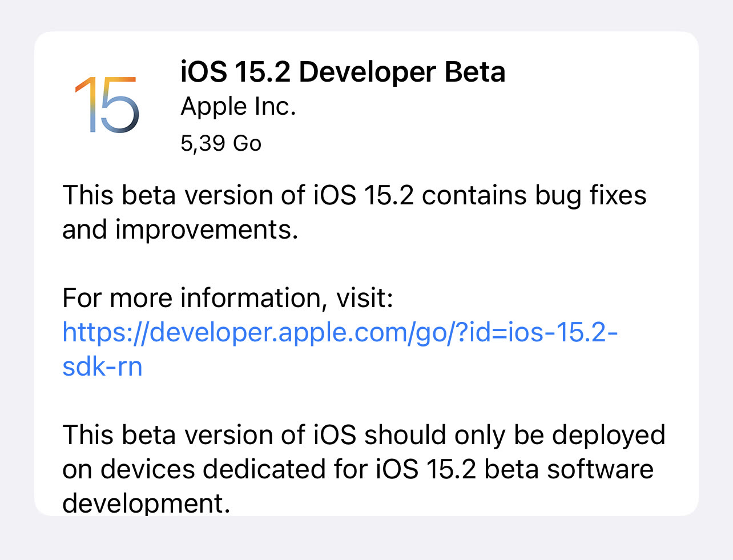Click the "Apple Inc." publisher name
The height and width of the screenshot is (560, 733).
click(x=238, y=107)
